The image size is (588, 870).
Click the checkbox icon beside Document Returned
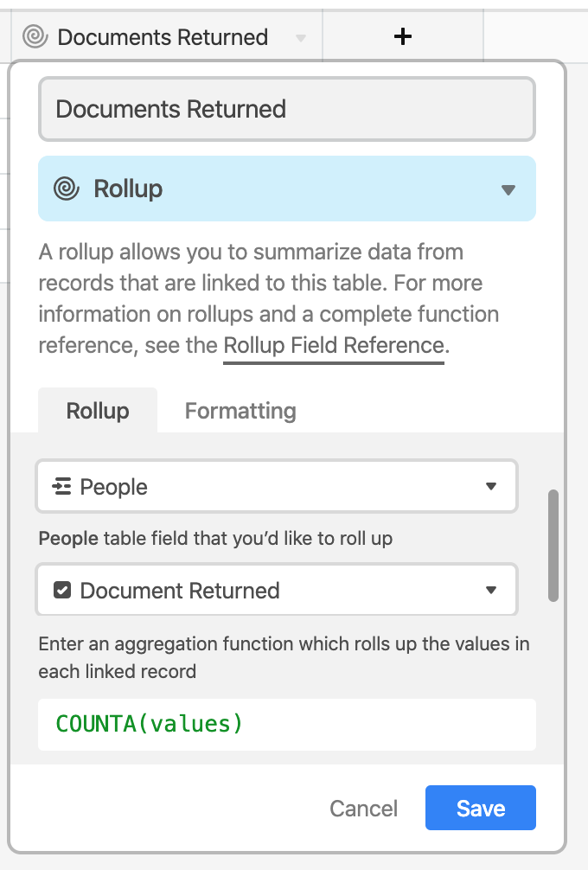coord(62,590)
